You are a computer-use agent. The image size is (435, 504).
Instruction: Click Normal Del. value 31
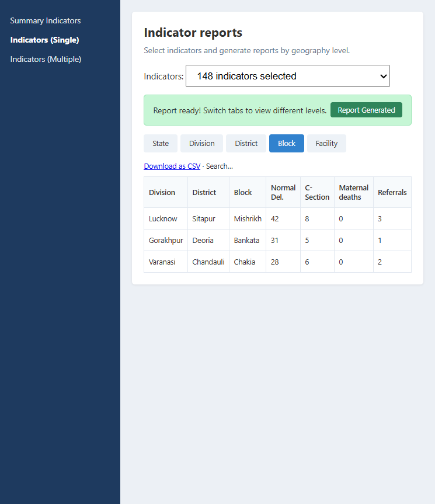click(x=283, y=240)
